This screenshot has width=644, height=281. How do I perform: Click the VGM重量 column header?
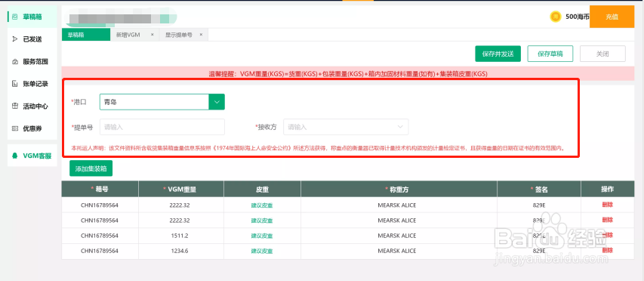click(181, 189)
